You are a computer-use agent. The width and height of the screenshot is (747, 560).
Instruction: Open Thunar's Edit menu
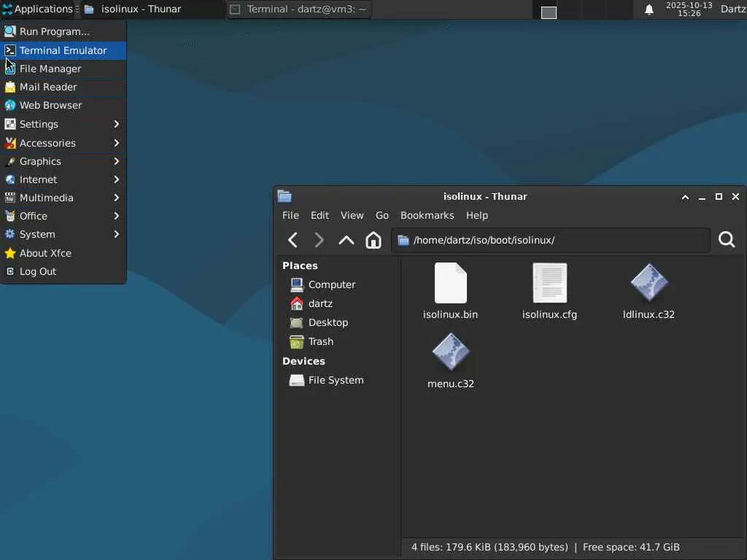tap(320, 215)
